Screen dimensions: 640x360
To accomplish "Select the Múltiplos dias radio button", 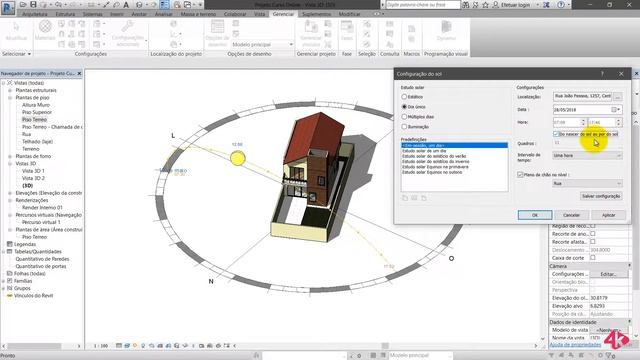I will pos(404,117).
